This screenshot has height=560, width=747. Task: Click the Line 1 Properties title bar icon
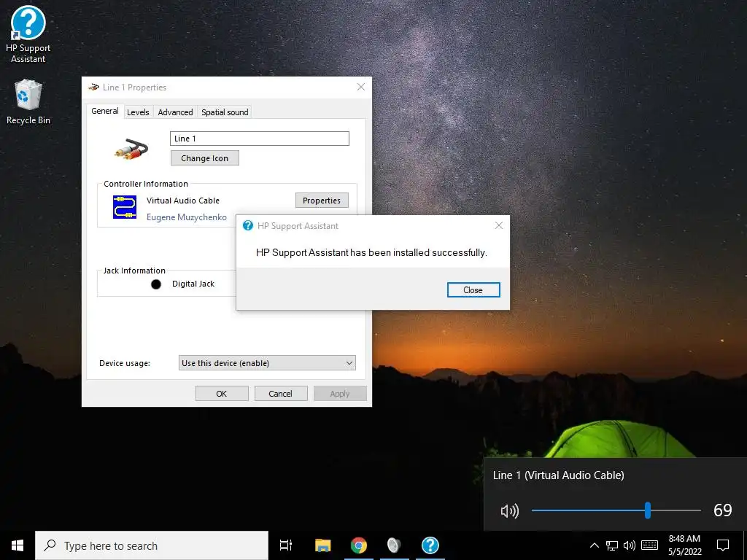click(x=94, y=87)
